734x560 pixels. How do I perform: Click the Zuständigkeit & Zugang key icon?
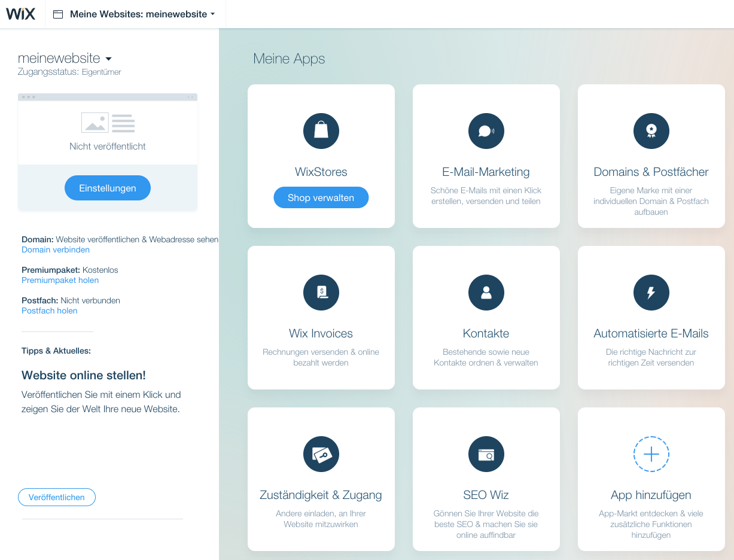pyautogui.click(x=321, y=454)
